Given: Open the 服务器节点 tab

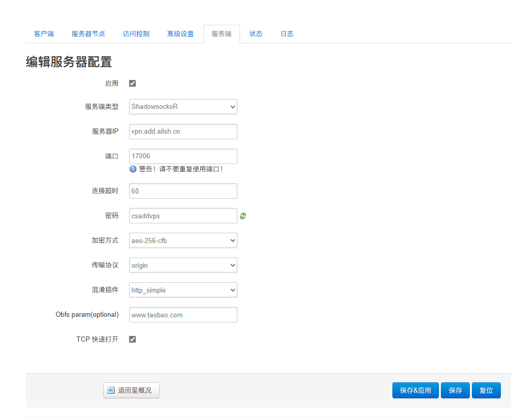Looking at the screenshot, I should coord(88,34).
